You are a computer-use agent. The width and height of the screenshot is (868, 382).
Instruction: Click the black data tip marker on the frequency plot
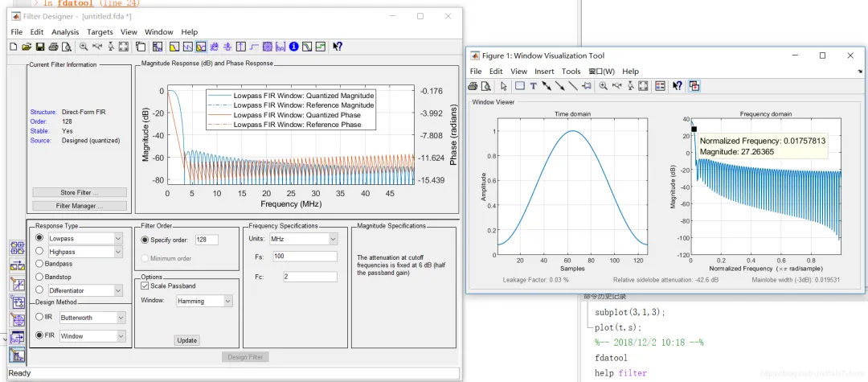click(694, 129)
